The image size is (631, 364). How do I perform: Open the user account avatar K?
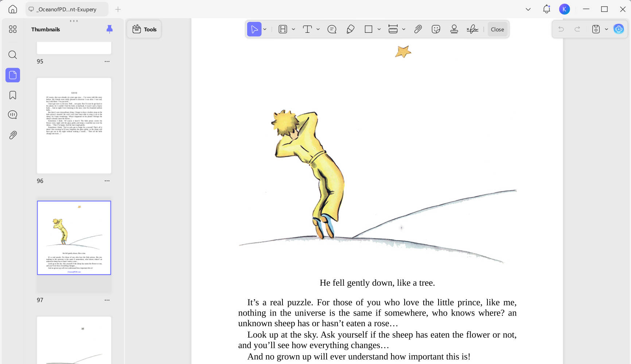point(564,9)
